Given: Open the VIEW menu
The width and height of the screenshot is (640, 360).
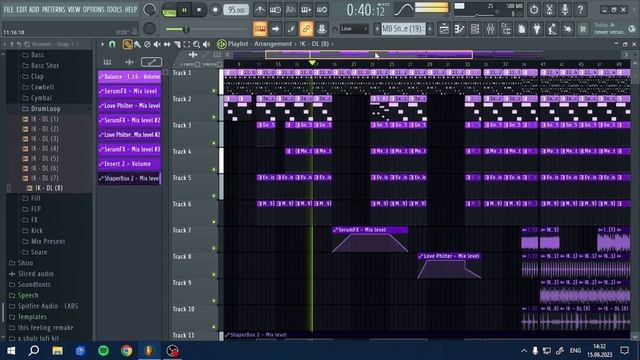Looking at the screenshot, I should coord(74,9).
